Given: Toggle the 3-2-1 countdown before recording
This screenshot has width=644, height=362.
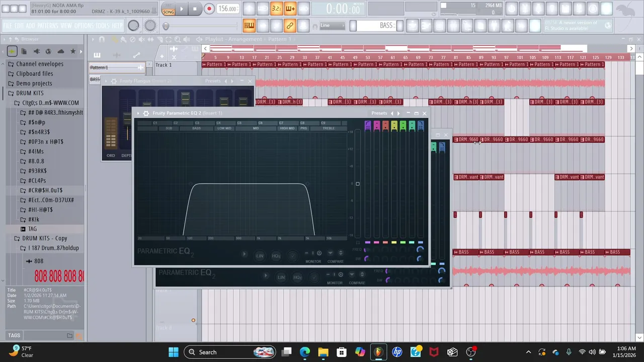Looking at the screenshot, I should 276,9.
